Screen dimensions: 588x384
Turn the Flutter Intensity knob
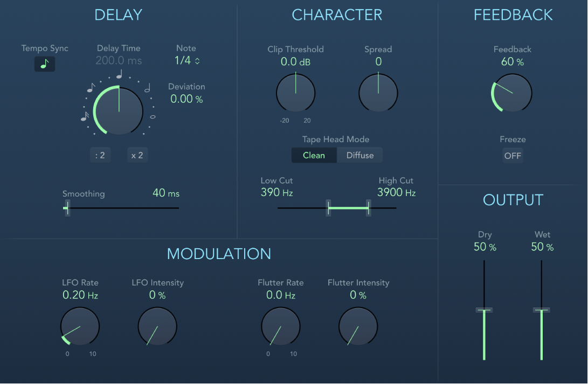coord(358,326)
